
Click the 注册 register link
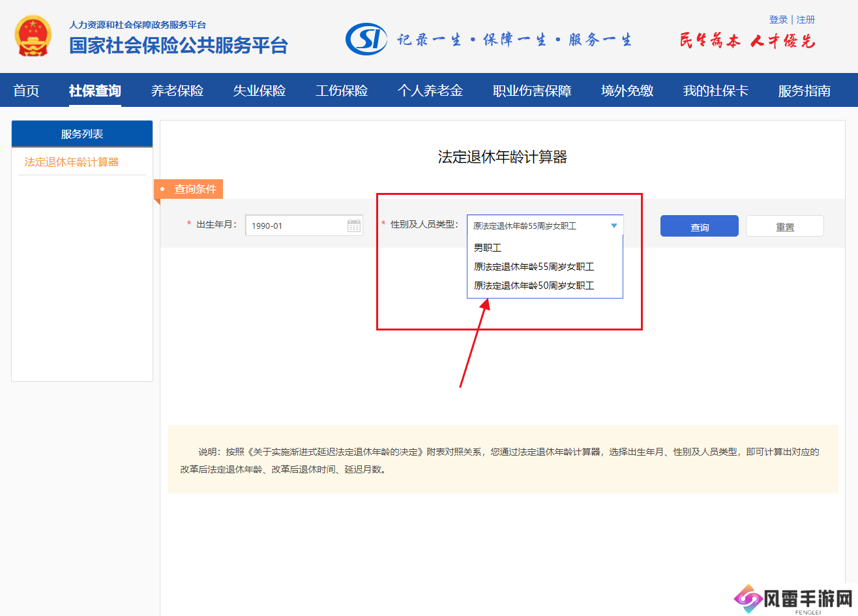pyautogui.click(x=806, y=20)
